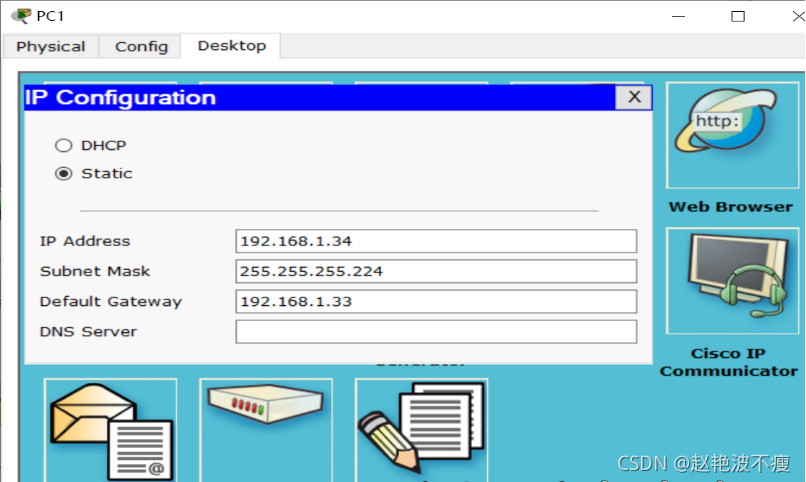Switch to the Config tab
This screenshot has width=806, height=482.
click(141, 47)
